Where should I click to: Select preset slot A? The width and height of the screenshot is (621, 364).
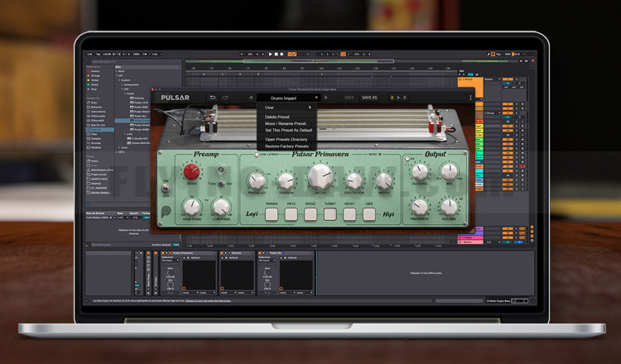(392, 98)
